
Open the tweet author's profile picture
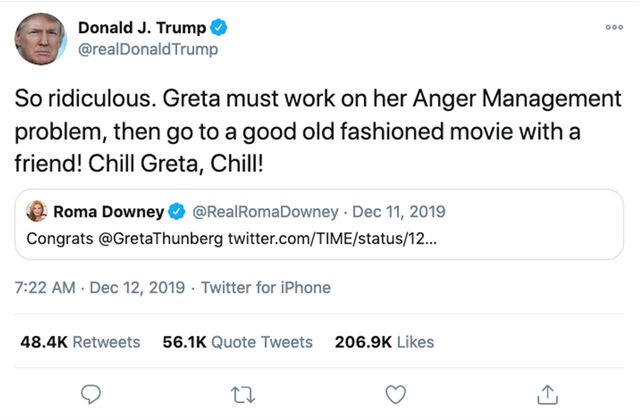pyautogui.click(x=41, y=39)
